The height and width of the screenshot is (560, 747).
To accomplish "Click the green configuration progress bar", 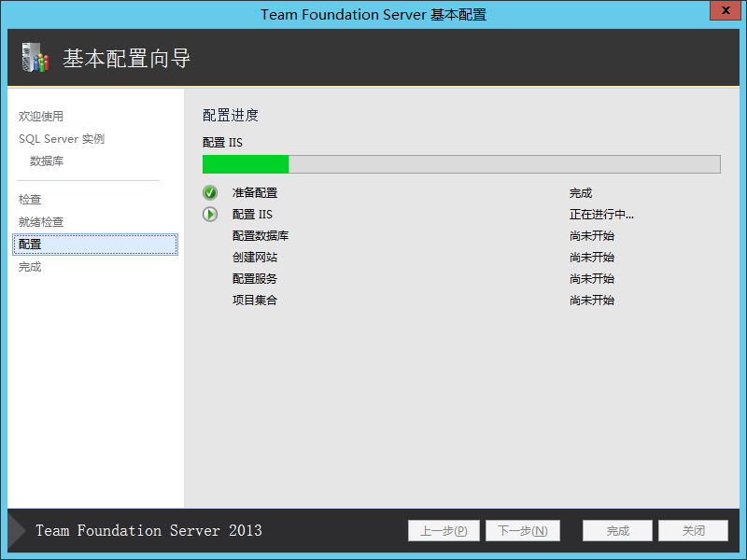I will (x=461, y=164).
